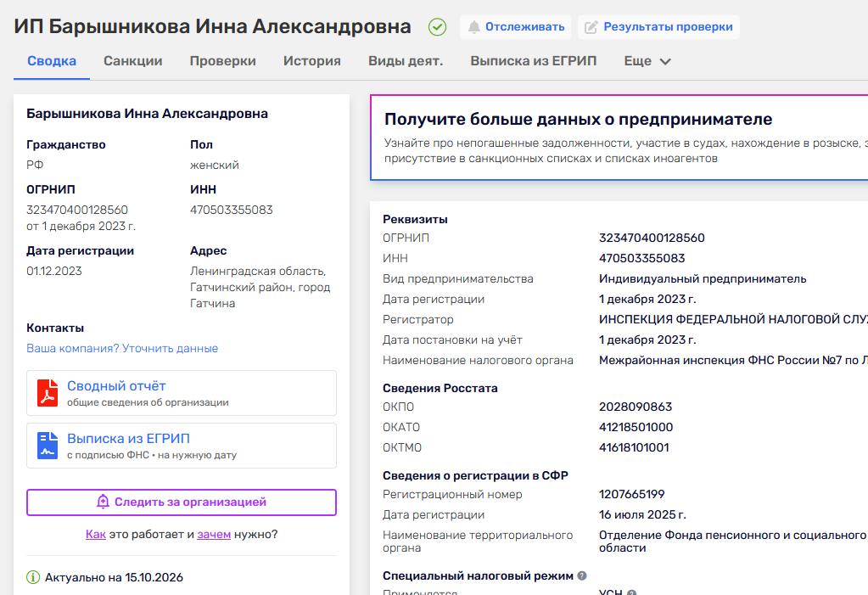The height and width of the screenshot is (595, 868).
Task: Click the info icon beside Актуально на
Action: pyautogui.click(x=33, y=577)
